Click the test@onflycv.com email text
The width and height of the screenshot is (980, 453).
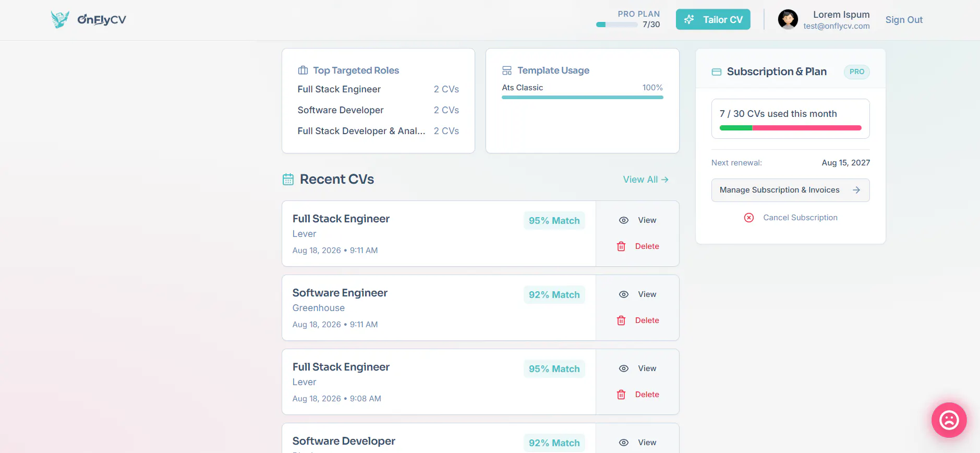click(837, 26)
